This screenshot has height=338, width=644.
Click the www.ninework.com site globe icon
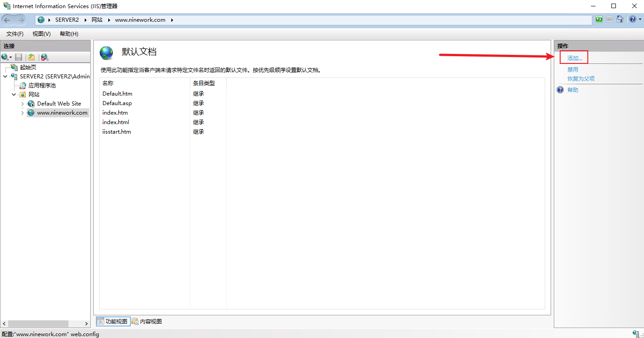coord(31,113)
